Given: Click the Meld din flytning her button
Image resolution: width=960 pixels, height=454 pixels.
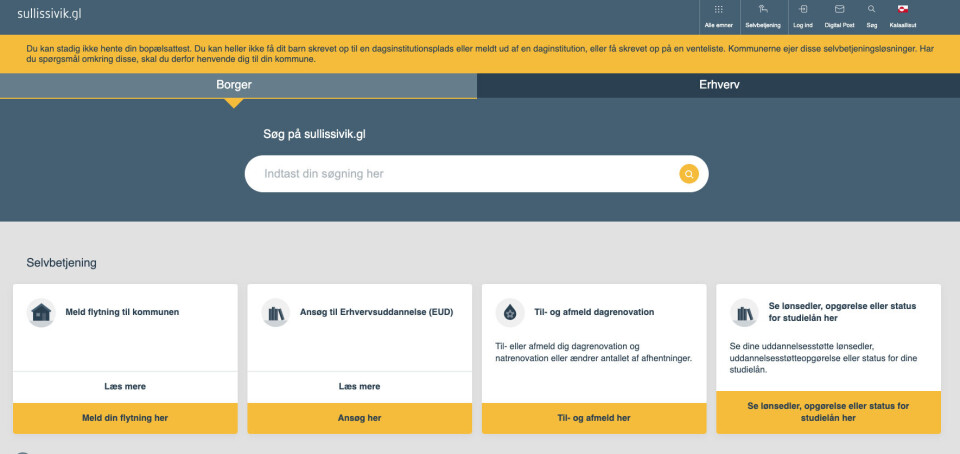Looking at the screenshot, I should 125,417.
